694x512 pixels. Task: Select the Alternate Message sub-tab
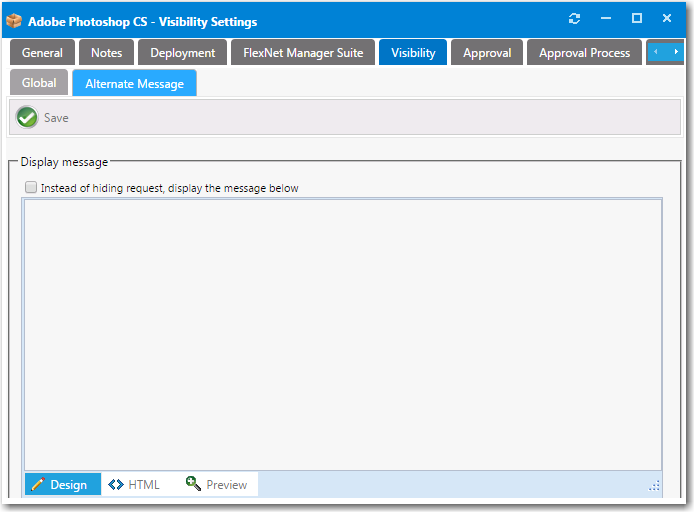click(134, 84)
